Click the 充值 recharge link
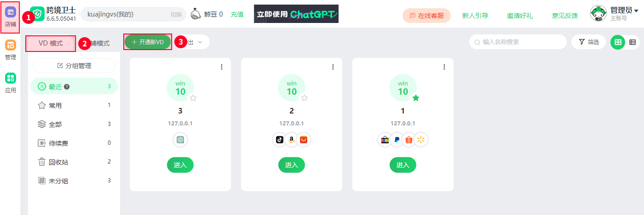Viewport: 644px width, 215px height. [x=237, y=14]
